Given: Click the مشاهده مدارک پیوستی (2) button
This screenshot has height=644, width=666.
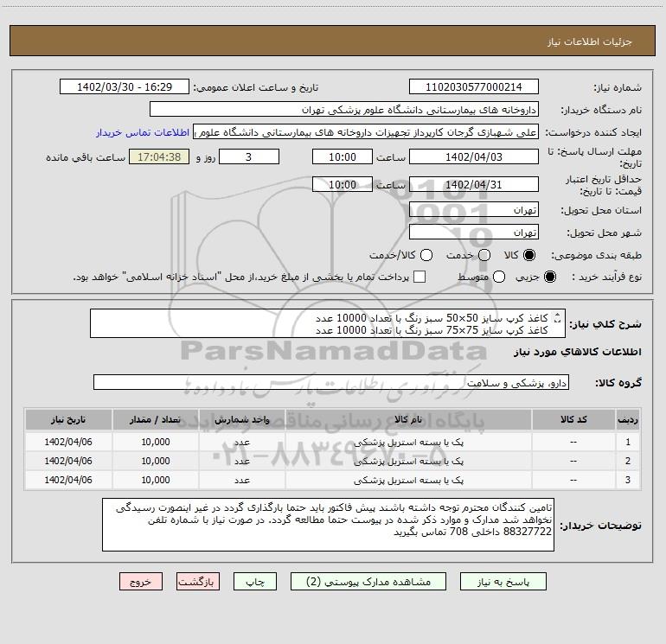Looking at the screenshot, I should point(368,582).
